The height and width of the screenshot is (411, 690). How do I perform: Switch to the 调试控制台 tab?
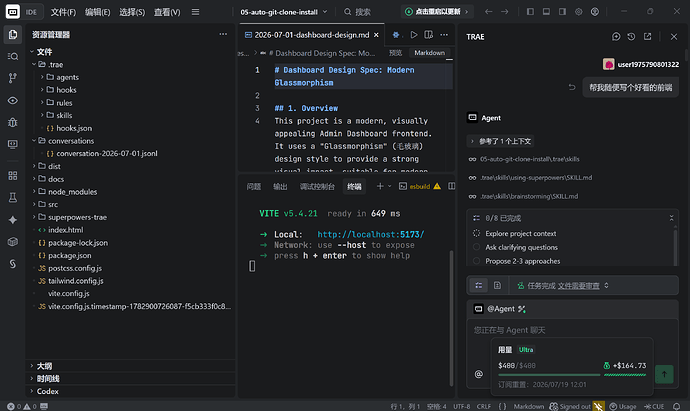tap(317, 187)
